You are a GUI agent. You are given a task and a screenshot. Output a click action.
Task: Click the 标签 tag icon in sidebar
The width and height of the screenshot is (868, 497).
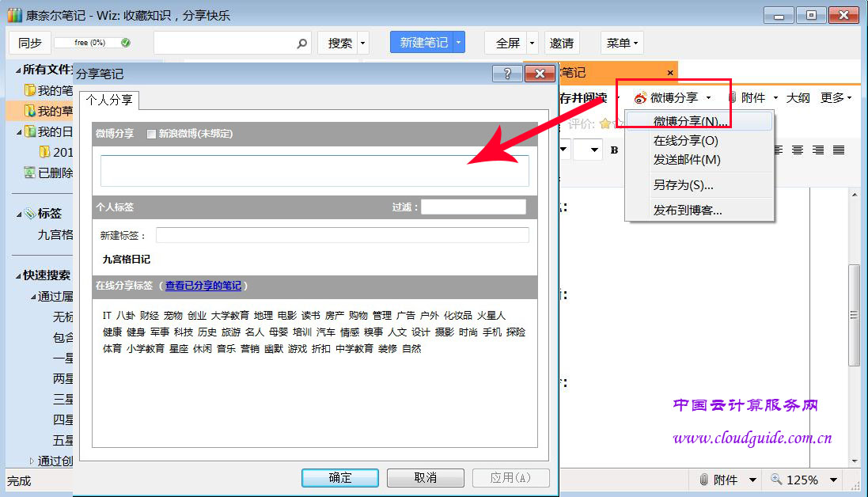pos(30,213)
